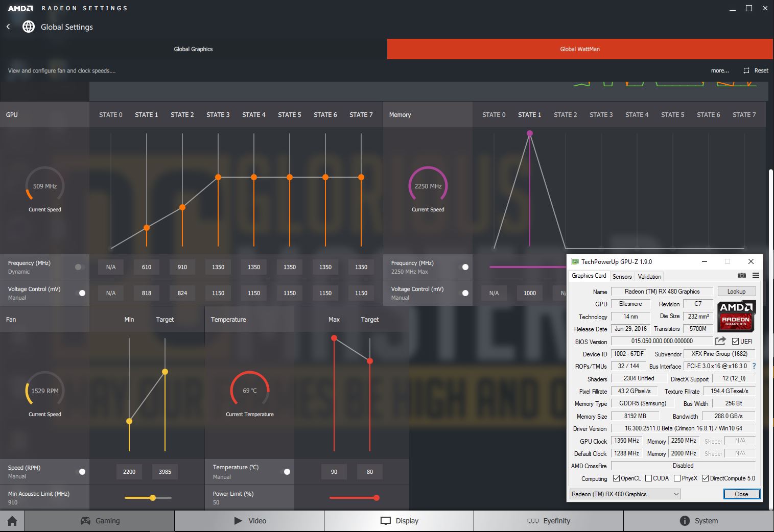
Task: Click Memory State 1 graph point
Action: point(530,133)
